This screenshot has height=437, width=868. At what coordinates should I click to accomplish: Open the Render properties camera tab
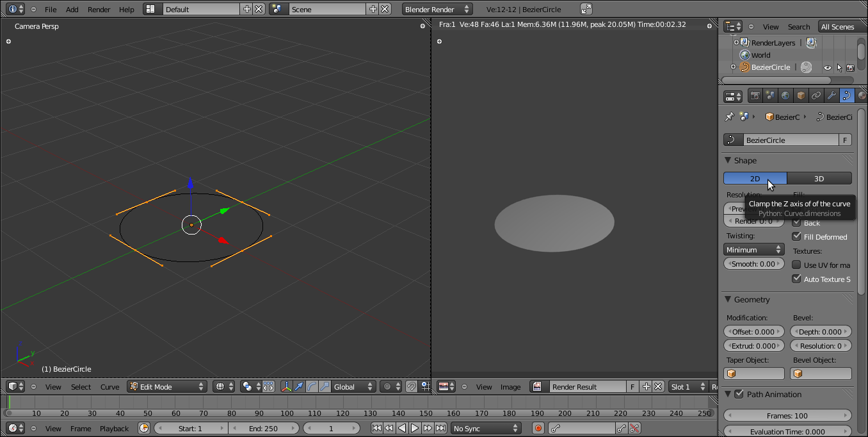click(755, 95)
